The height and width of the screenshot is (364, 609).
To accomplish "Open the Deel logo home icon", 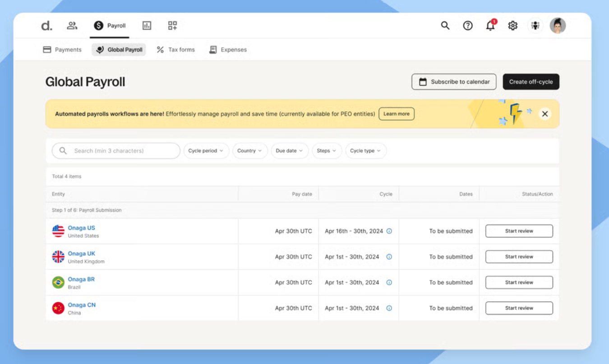I will (46, 26).
